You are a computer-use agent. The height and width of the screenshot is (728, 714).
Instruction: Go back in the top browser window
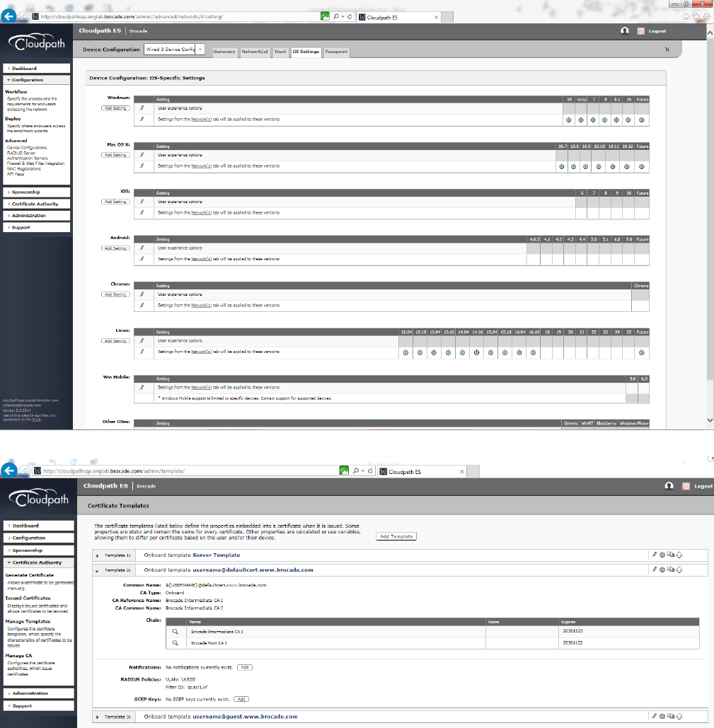[x=8, y=16]
